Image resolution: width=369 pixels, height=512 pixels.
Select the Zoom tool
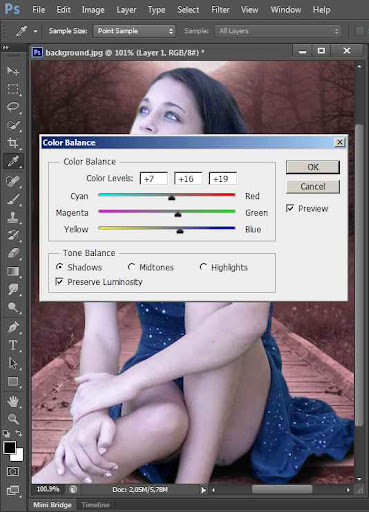(x=13, y=419)
